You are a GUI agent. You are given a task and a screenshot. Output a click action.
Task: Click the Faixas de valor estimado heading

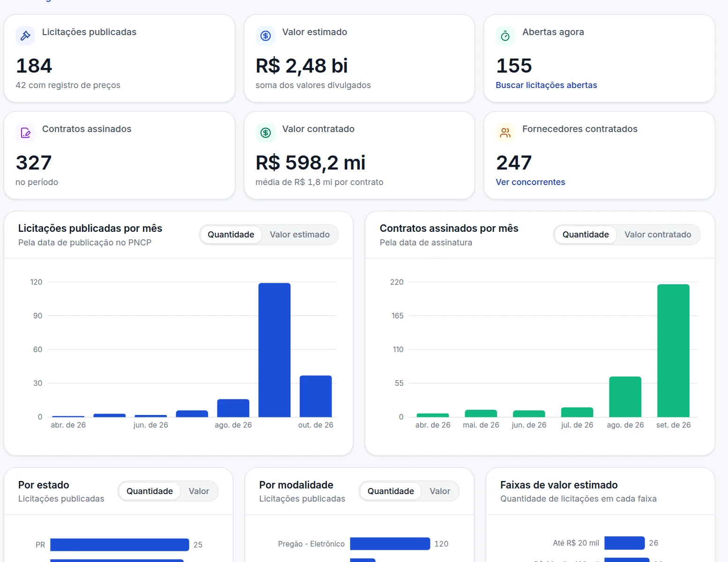pyautogui.click(x=559, y=485)
